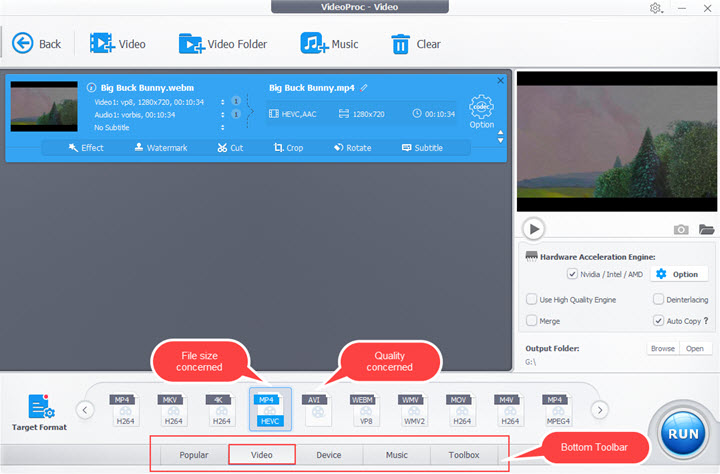Add a Music file

click(x=329, y=44)
